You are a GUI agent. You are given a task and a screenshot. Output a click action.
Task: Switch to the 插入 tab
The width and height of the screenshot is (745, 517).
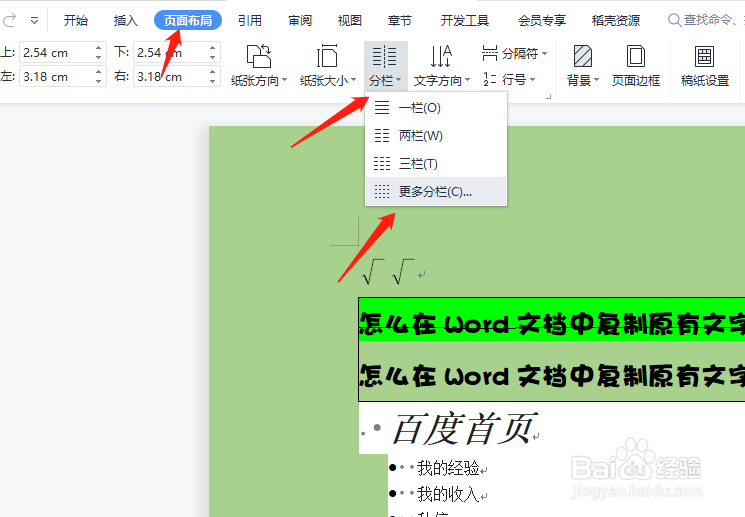pos(125,20)
